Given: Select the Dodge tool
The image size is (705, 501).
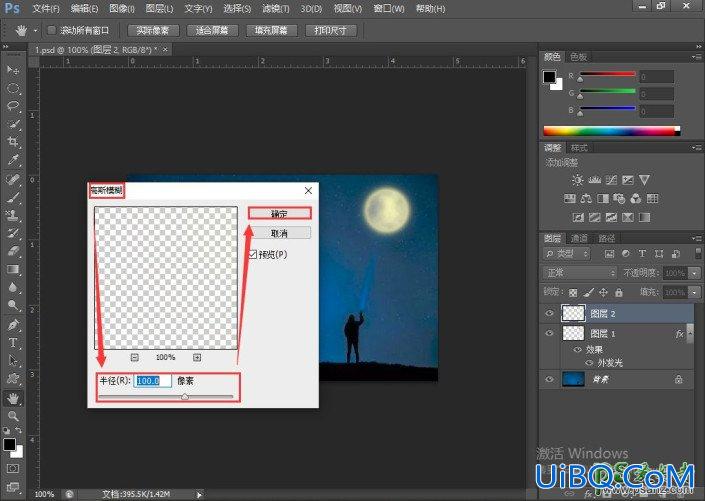Looking at the screenshot, I should point(13,305).
